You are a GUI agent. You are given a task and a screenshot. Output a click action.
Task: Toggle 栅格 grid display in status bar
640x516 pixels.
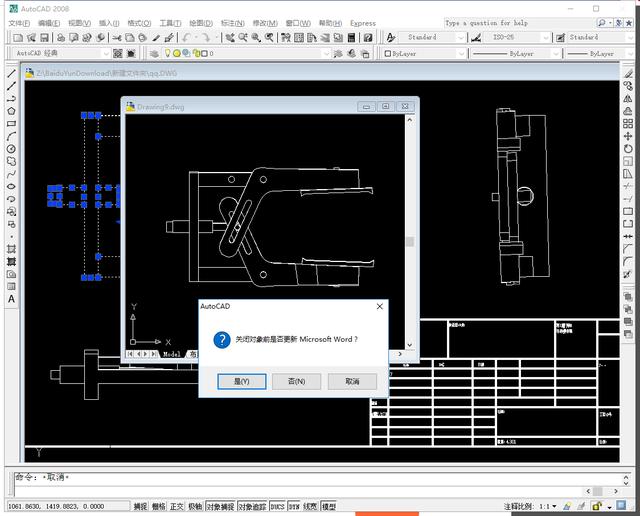pyautogui.click(x=158, y=506)
